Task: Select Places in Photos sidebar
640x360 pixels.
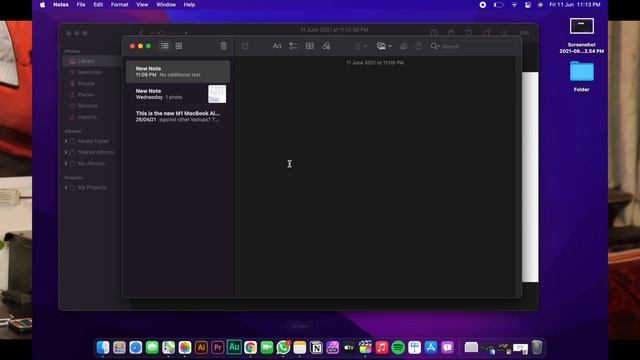Action: (x=86, y=94)
